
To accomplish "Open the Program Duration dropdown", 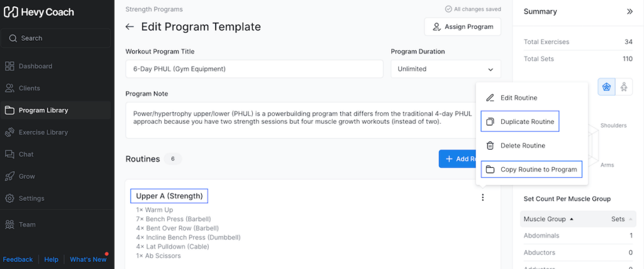I will pyautogui.click(x=445, y=69).
